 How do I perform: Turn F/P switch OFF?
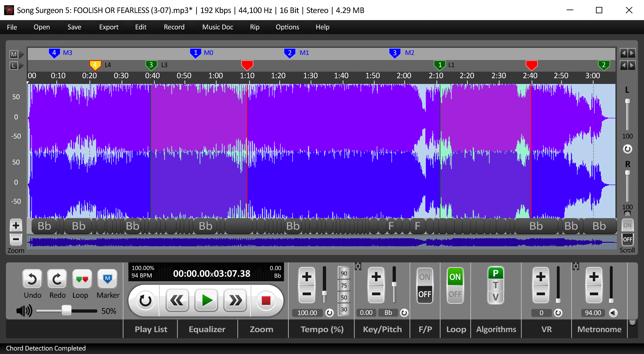(x=425, y=294)
